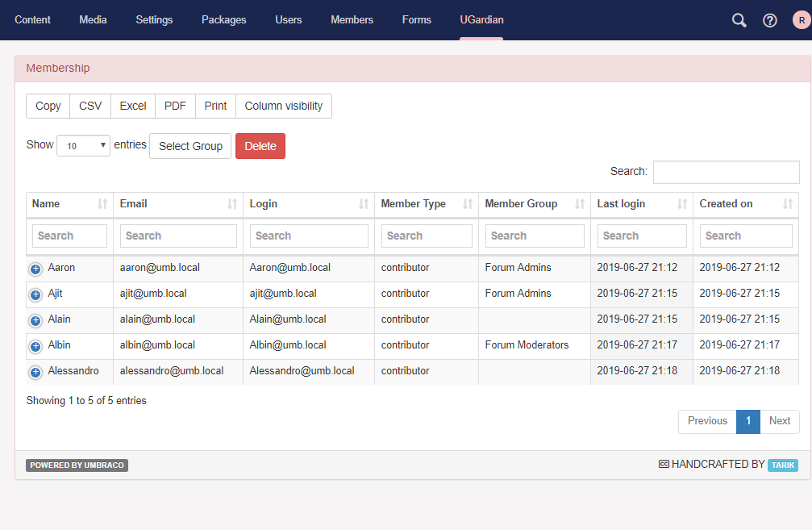Click the Tarik badge link
The width and height of the screenshot is (812, 530).
[783, 465]
